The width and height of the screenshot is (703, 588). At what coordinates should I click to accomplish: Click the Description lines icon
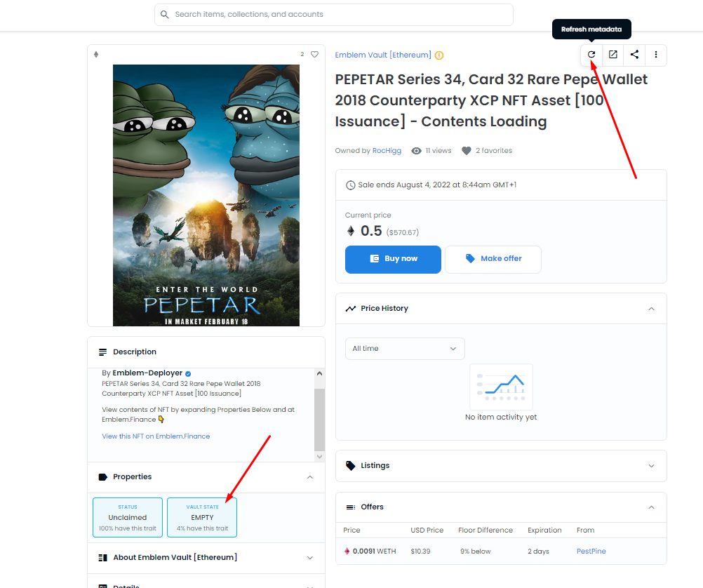tap(102, 352)
